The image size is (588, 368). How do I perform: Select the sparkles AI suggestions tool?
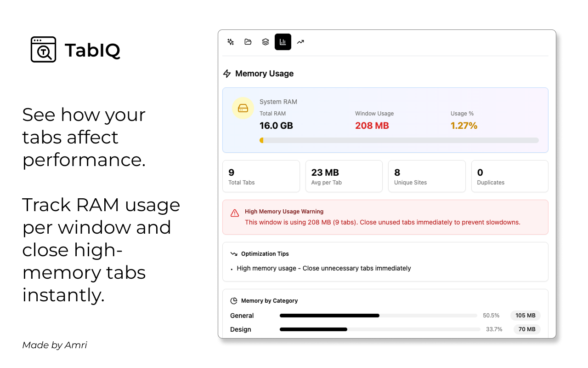pos(230,42)
